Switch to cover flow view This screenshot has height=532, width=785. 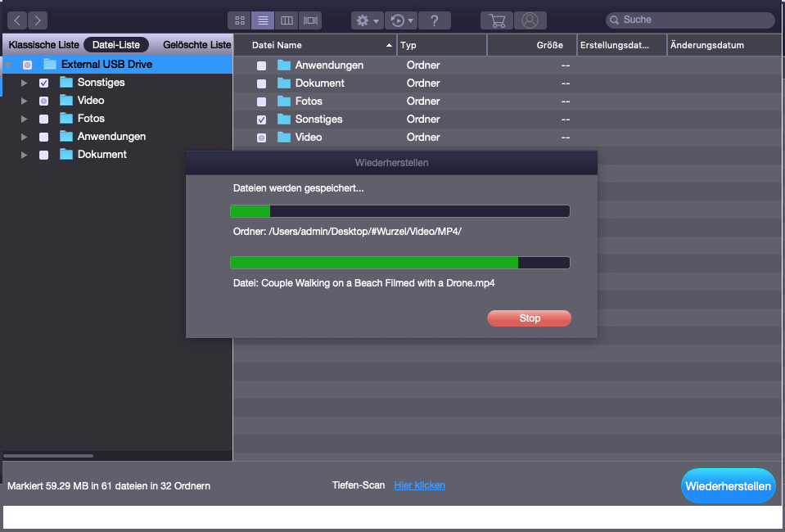pyautogui.click(x=310, y=20)
